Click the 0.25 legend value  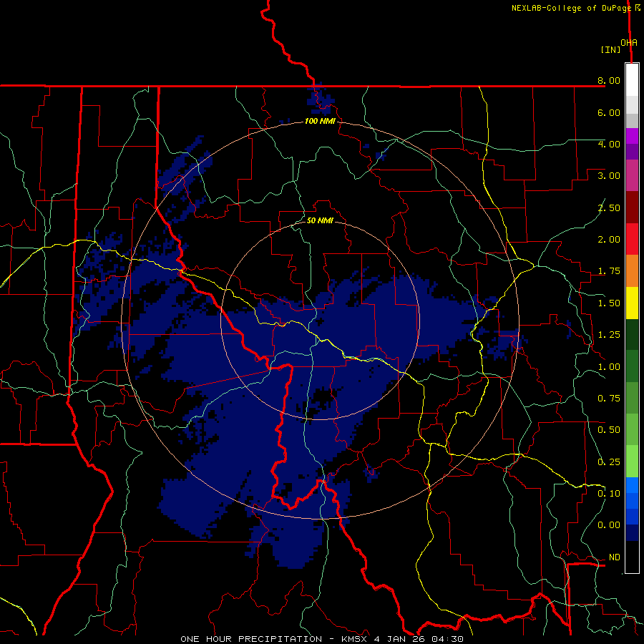click(x=609, y=462)
